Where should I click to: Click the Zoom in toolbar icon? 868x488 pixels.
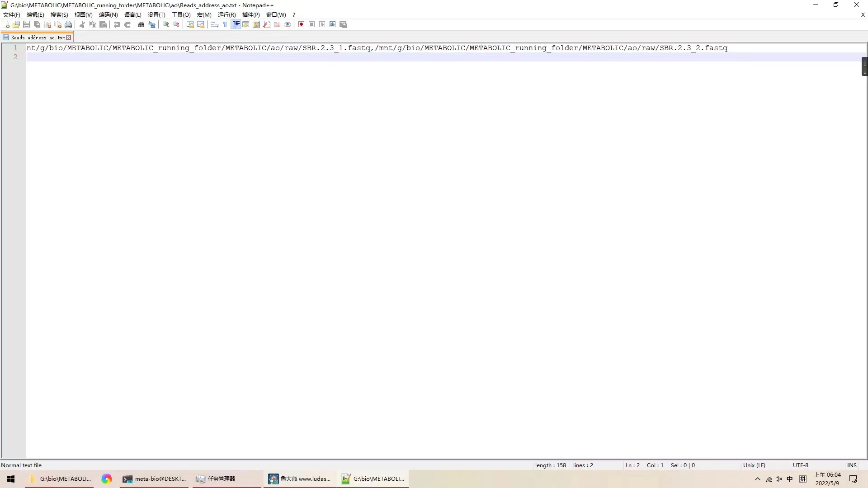pos(166,24)
